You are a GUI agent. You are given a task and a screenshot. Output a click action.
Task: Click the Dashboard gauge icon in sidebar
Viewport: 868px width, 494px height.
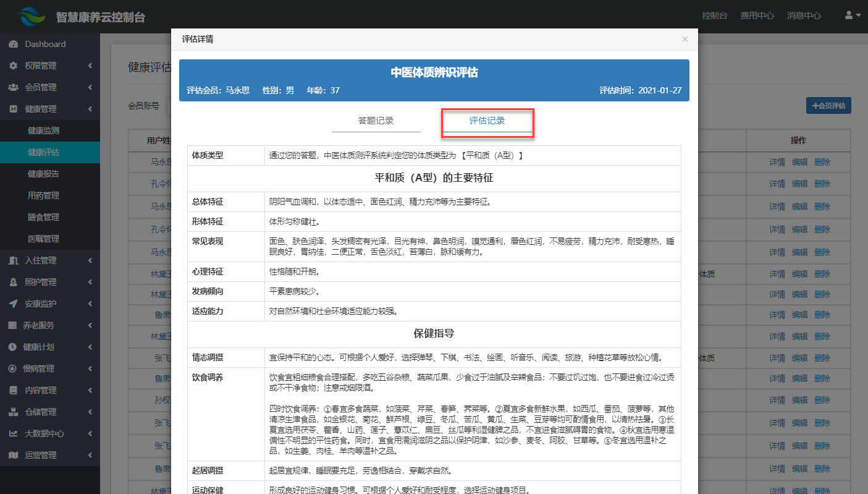(13, 44)
